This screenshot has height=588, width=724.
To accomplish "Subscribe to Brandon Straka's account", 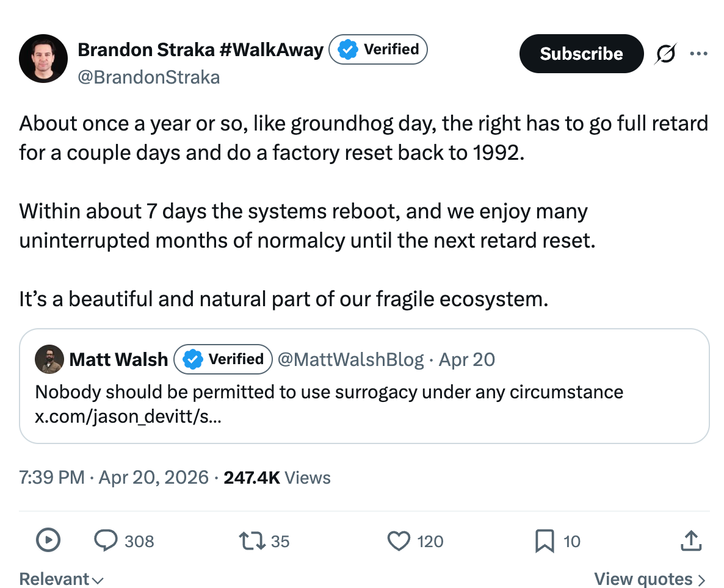I will (581, 54).
